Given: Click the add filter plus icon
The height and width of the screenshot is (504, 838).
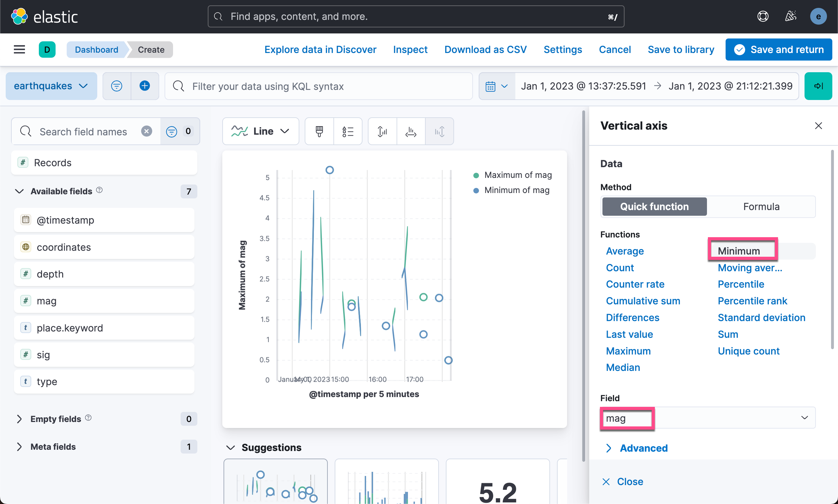Looking at the screenshot, I should (x=145, y=86).
